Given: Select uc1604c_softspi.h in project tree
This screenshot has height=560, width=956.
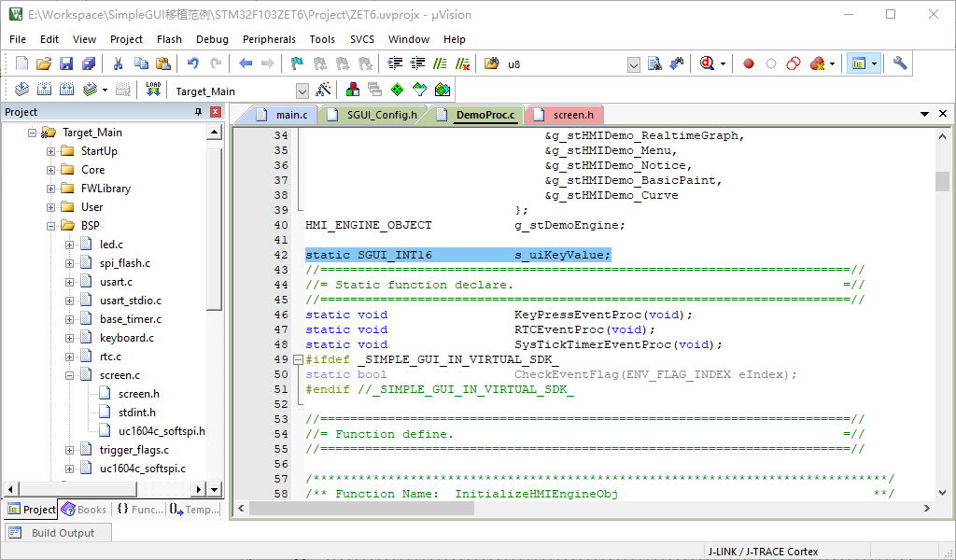Looking at the screenshot, I should pyautogui.click(x=162, y=431).
